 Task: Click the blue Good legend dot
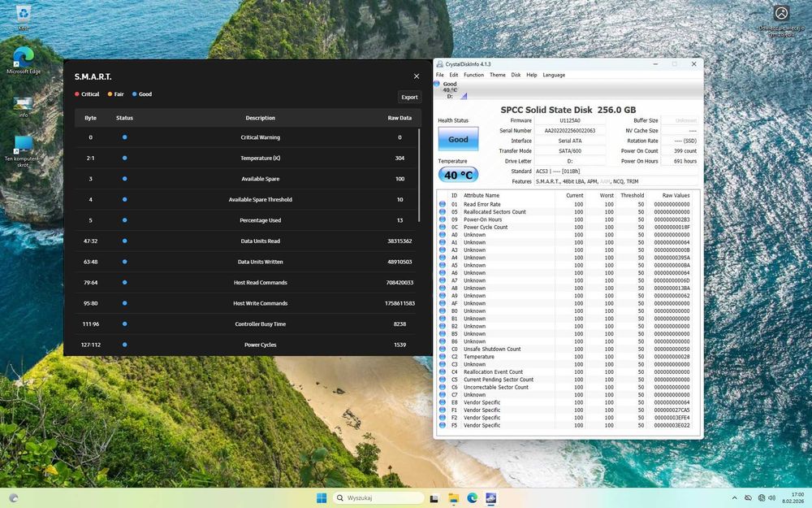click(135, 94)
